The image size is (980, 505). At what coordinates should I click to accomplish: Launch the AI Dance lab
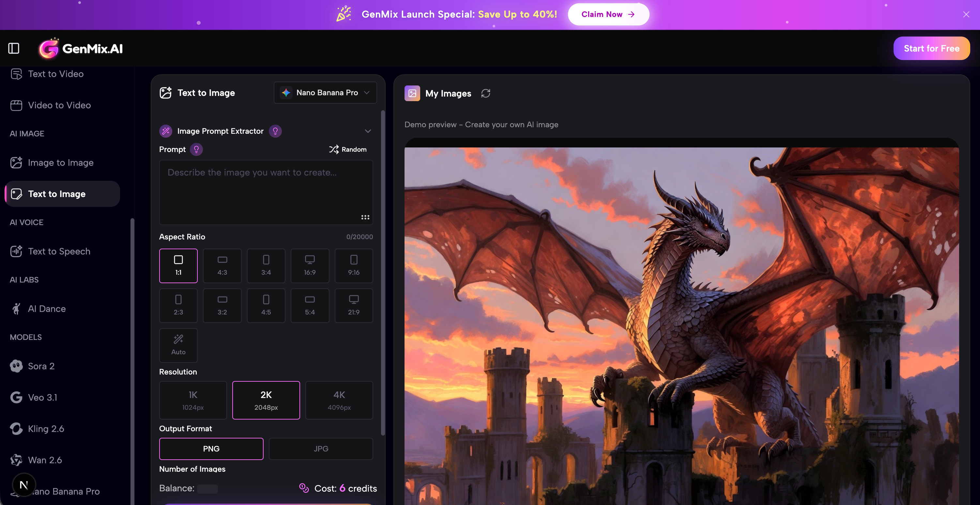tap(47, 309)
